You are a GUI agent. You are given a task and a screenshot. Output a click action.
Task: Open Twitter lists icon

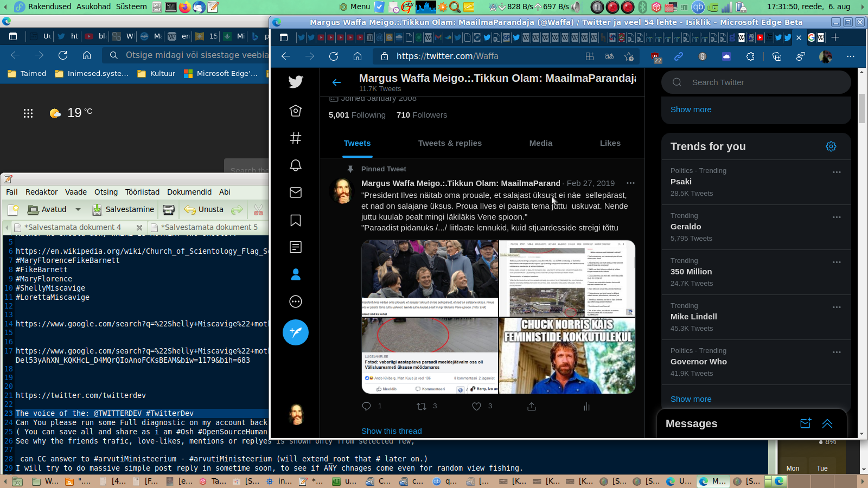point(296,247)
